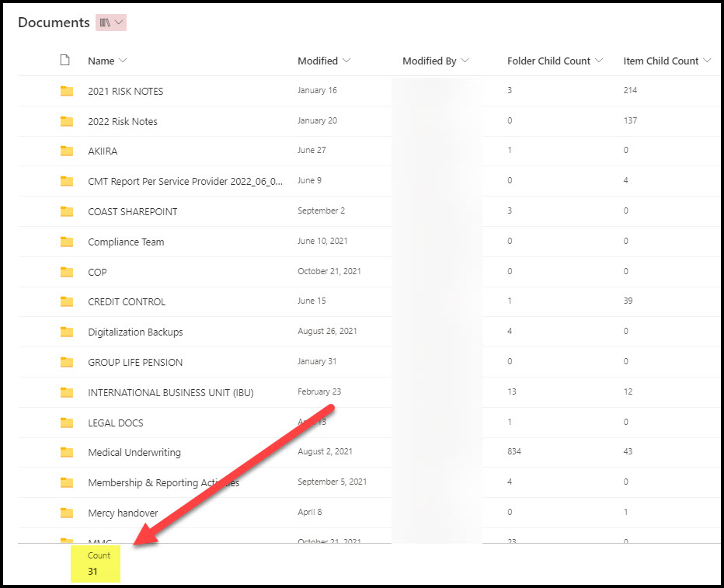
Task: Open the GROUP LIFE PENSION folder
Action: (135, 362)
